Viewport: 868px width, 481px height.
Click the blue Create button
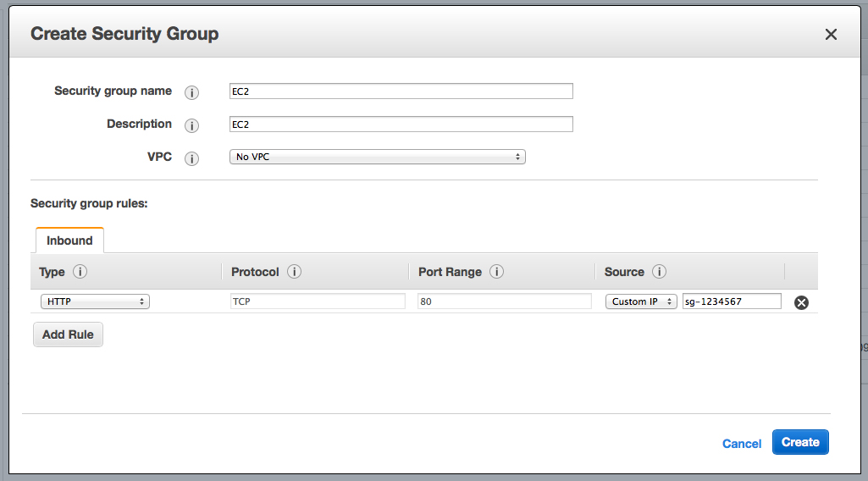pyautogui.click(x=800, y=442)
